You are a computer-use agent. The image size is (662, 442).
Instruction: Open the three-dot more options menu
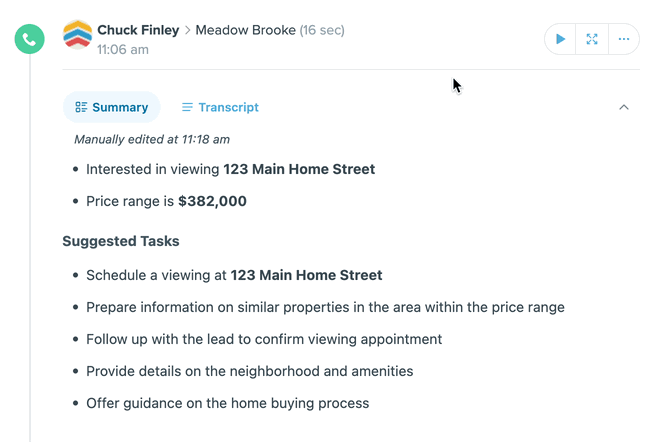click(x=624, y=39)
